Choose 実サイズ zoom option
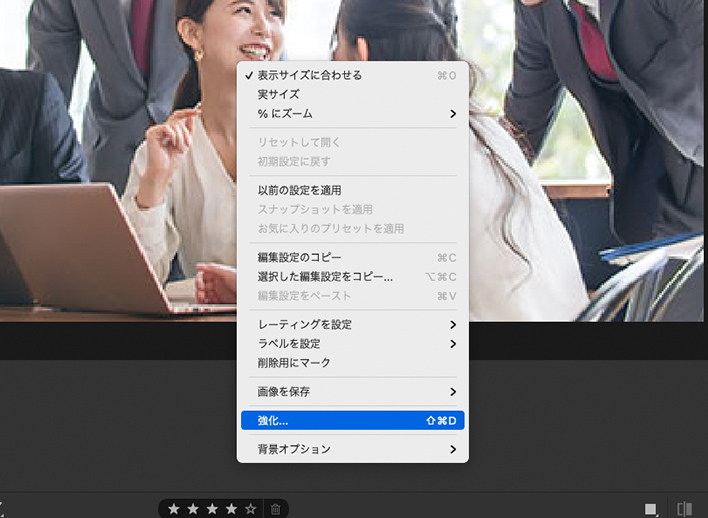Viewport: 708px width, 518px height. point(353,94)
